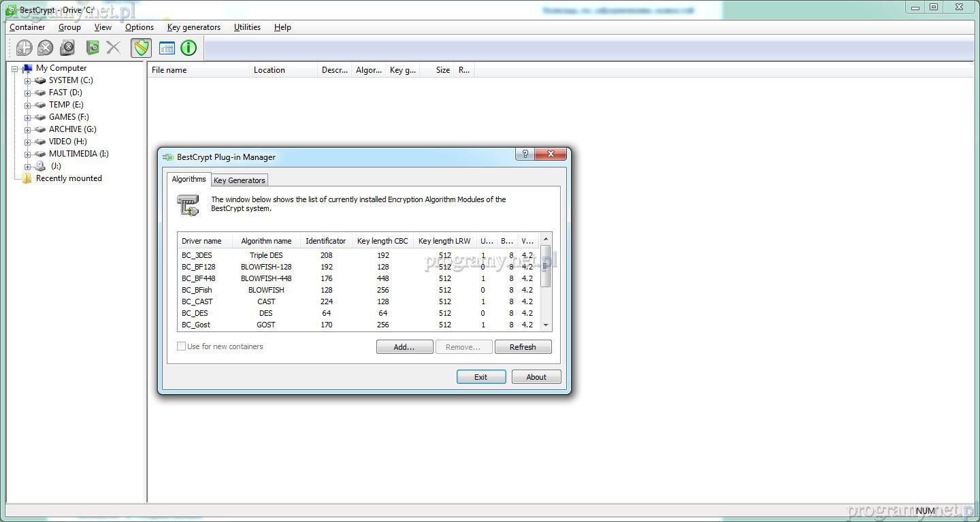Image resolution: width=980 pixels, height=522 pixels.
Task: Click the algorithm list scroll down arrow
Action: tap(546, 325)
